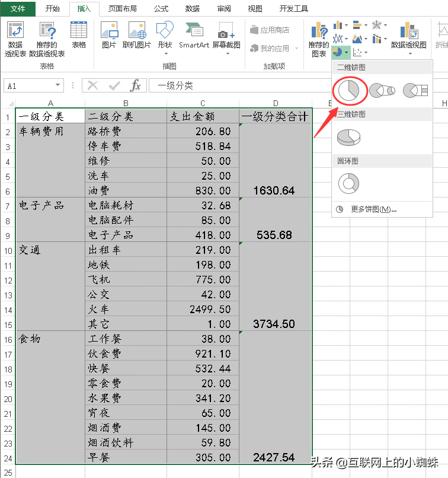Insert a 图片 picture from file
Viewport: 448px width, 478px height.
click(x=109, y=35)
